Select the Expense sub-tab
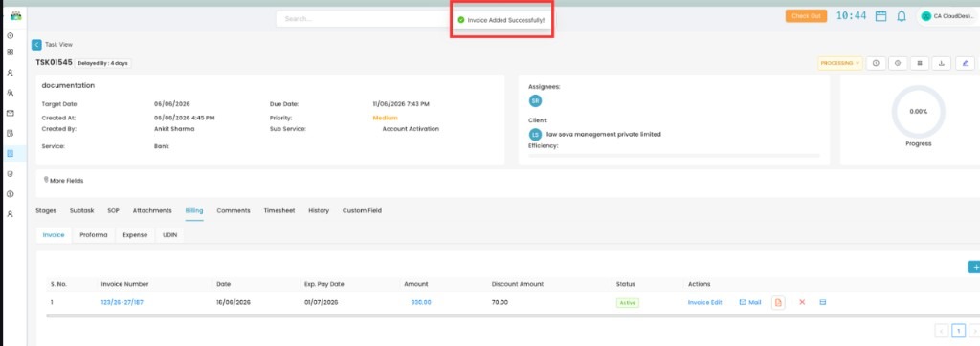This screenshot has height=346, width=980. (x=135, y=235)
